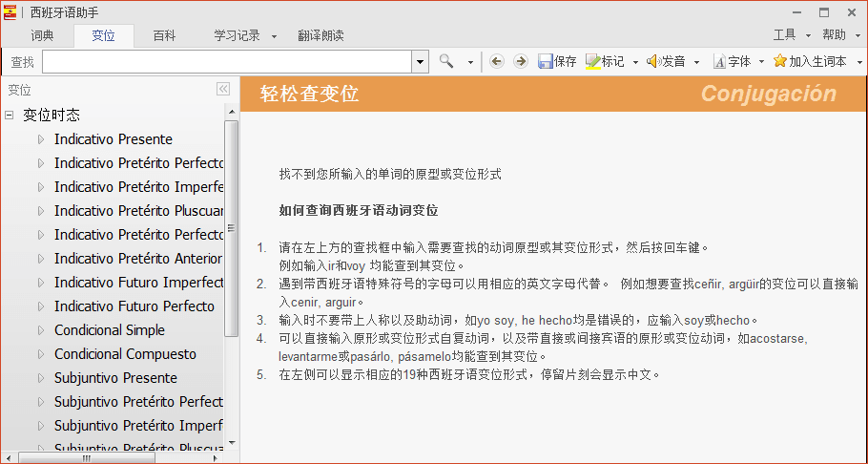Open the 学习记录 dropdown arrow
Image resolution: width=868 pixels, height=464 pixels.
click(x=274, y=36)
